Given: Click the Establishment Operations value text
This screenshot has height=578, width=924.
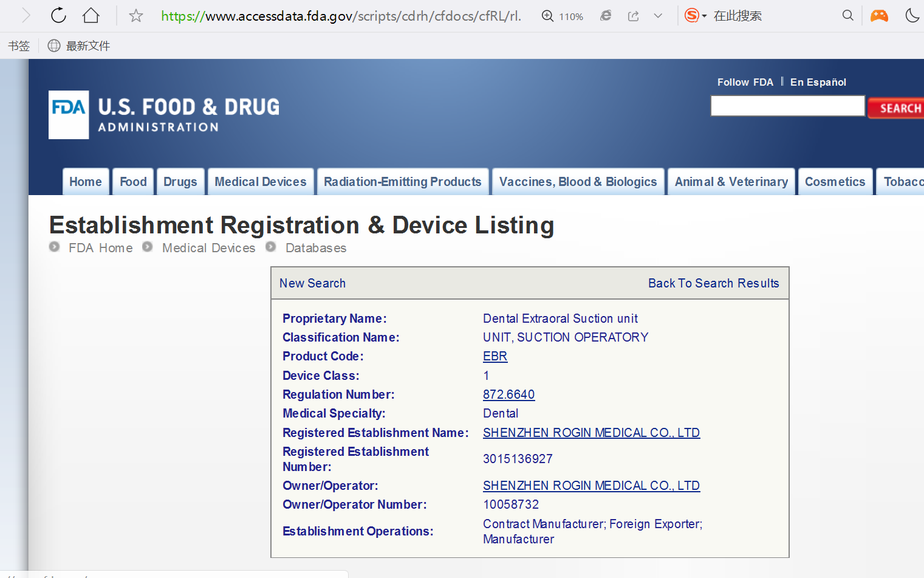Looking at the screenshot, I should tap(592, 531).
